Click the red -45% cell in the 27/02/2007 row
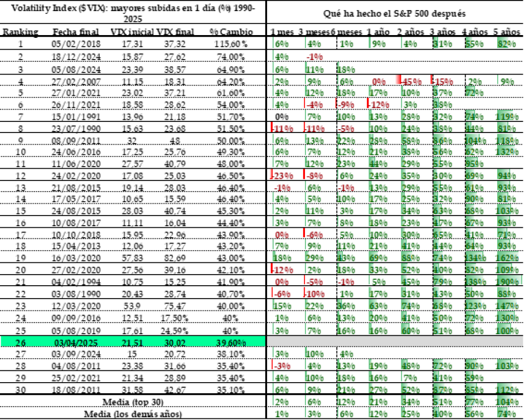Viewport: 524px width, 420px height. pyautogui.click(x=411, y=81)
